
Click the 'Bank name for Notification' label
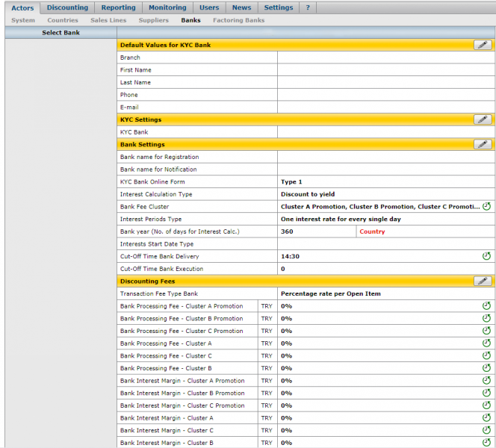pyautogui.click(x=158, y=169)
